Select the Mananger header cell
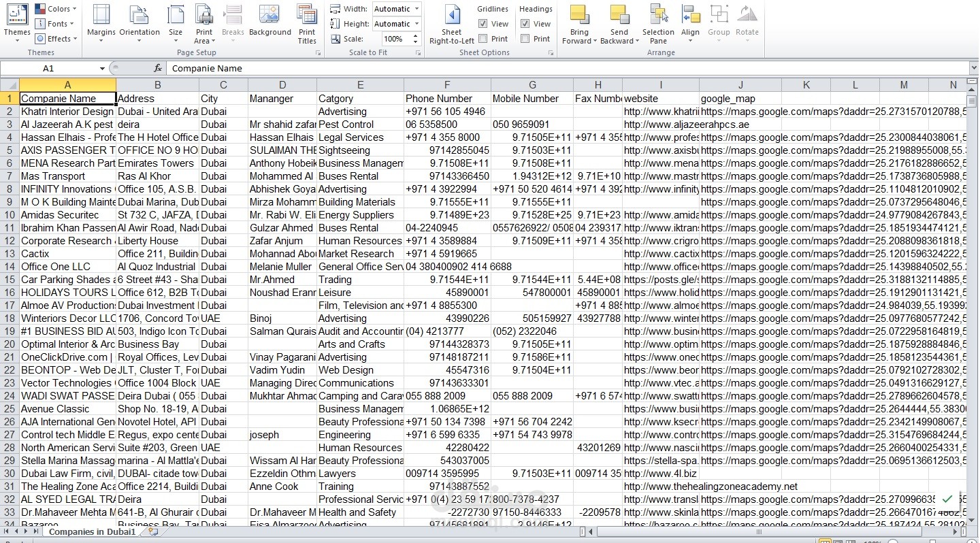 [x=282, y=99]
